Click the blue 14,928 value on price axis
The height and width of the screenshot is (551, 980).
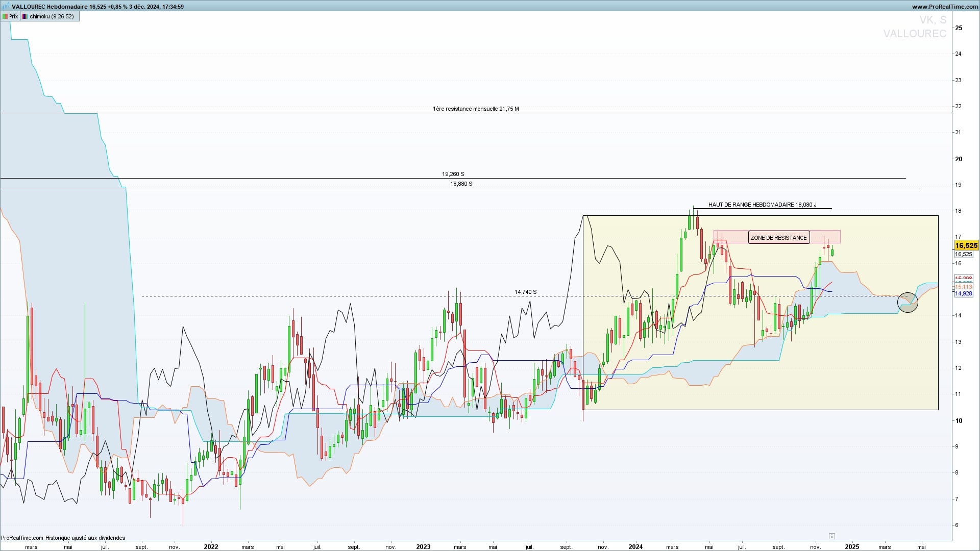963,293
